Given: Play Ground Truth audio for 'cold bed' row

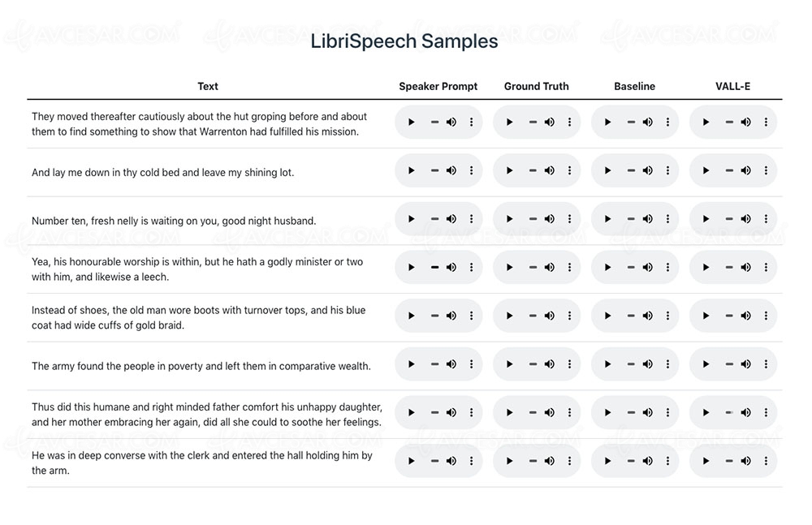Looking at the screenshot, I should pyautogui.click(x=510, y=171).
